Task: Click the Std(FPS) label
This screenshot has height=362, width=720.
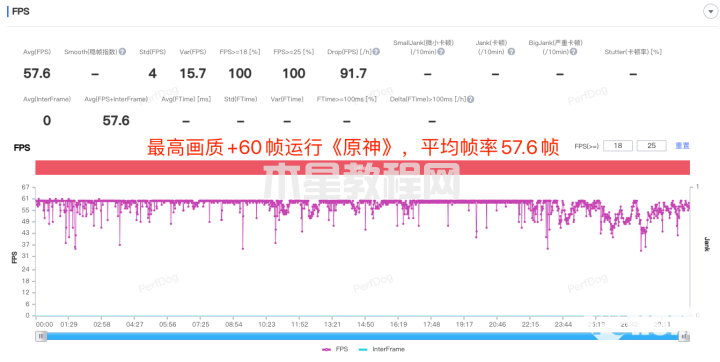Action: pyautogui.click(x=152, y=52)
